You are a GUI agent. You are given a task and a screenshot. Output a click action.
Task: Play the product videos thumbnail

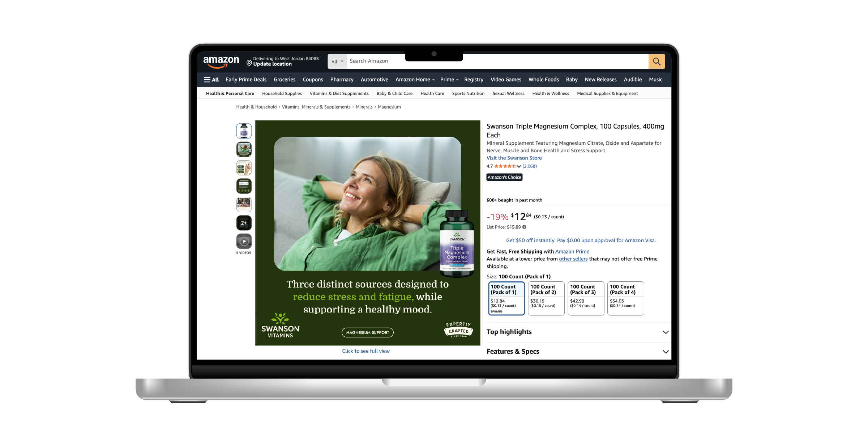click(244, 241)
